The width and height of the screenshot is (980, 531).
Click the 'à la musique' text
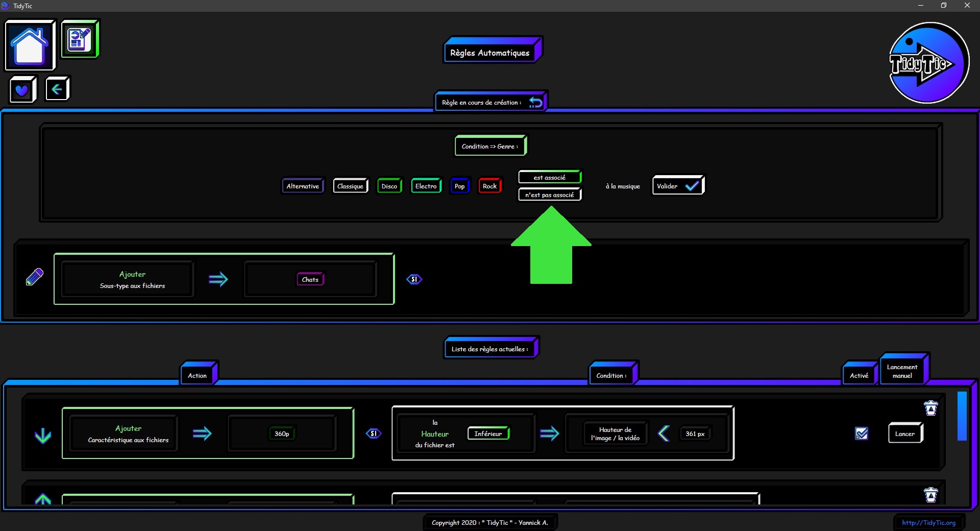pyautogui.click(x=623, y=186)
